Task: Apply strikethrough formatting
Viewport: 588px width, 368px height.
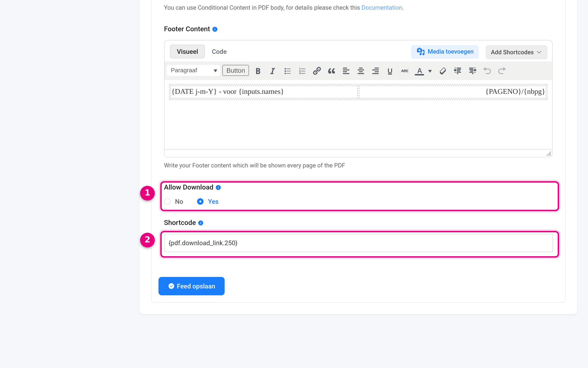Action: click(x=405, y=71)
